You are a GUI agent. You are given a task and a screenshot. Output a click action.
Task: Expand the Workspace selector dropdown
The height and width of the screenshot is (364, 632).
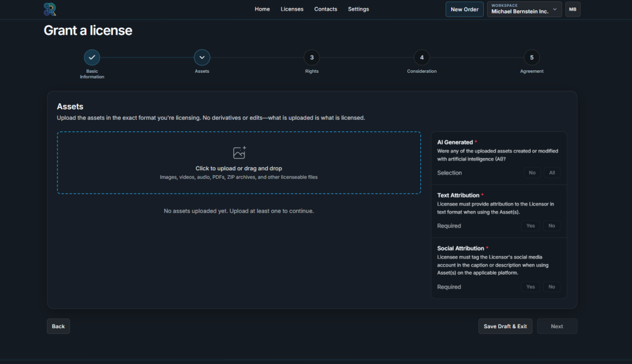pos(524,9)
